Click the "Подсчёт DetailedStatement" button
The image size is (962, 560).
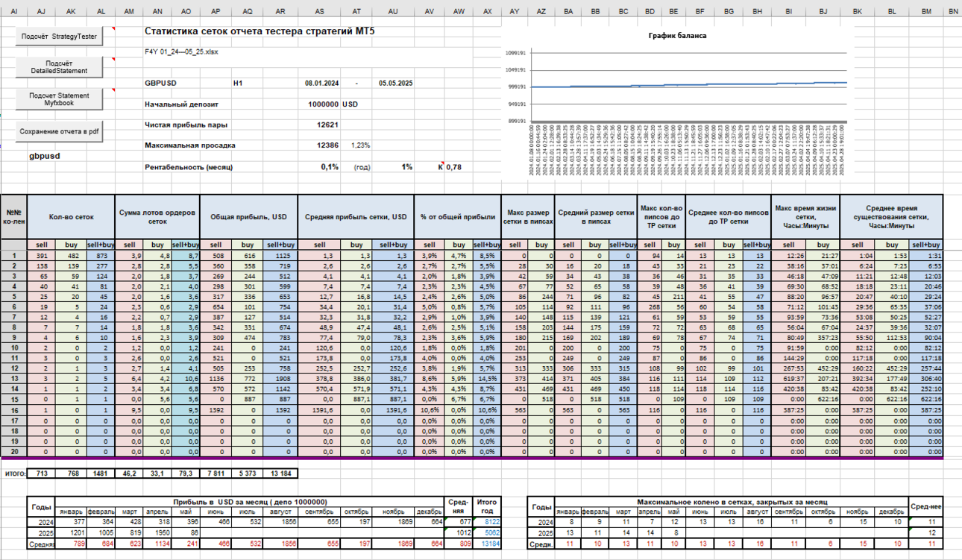pyautogui.click(x=59, y=67)
